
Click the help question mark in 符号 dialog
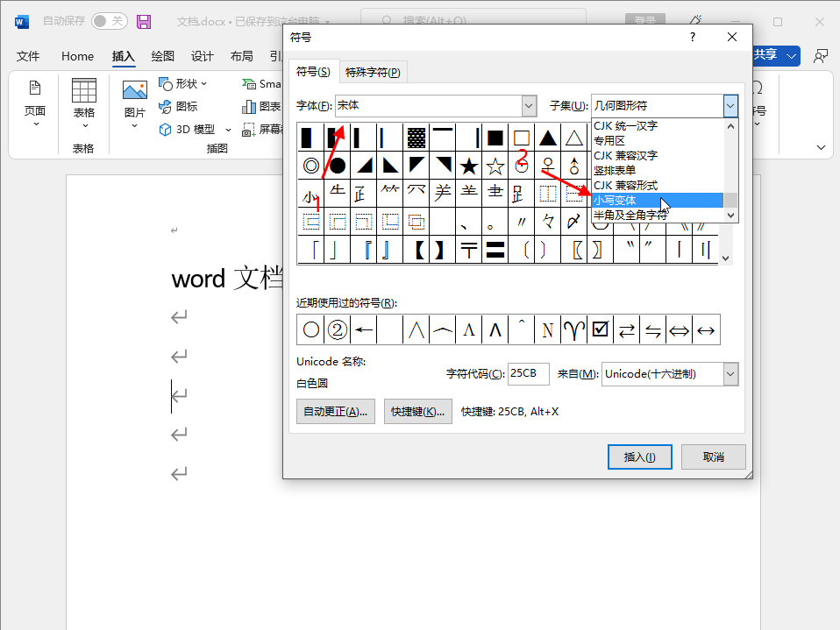click(x=693, y=37)
